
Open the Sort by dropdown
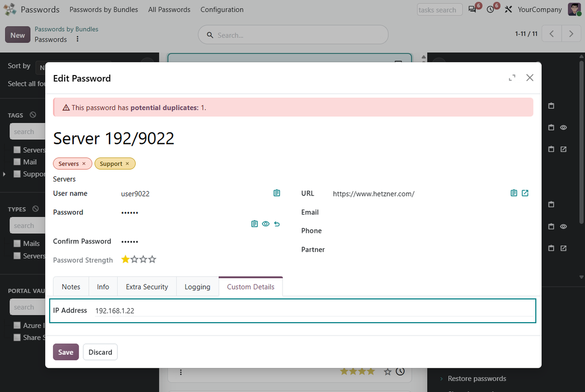click(x=40, y=67)
